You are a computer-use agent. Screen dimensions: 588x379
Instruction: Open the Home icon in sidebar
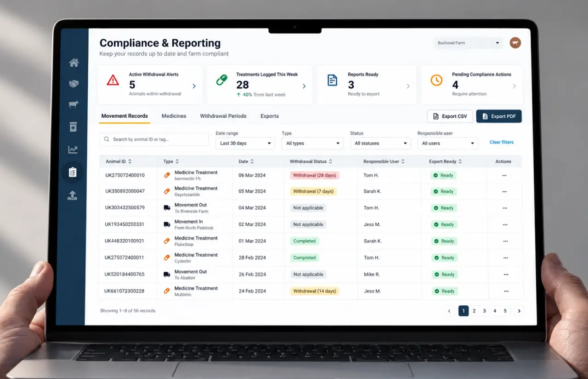73,63
